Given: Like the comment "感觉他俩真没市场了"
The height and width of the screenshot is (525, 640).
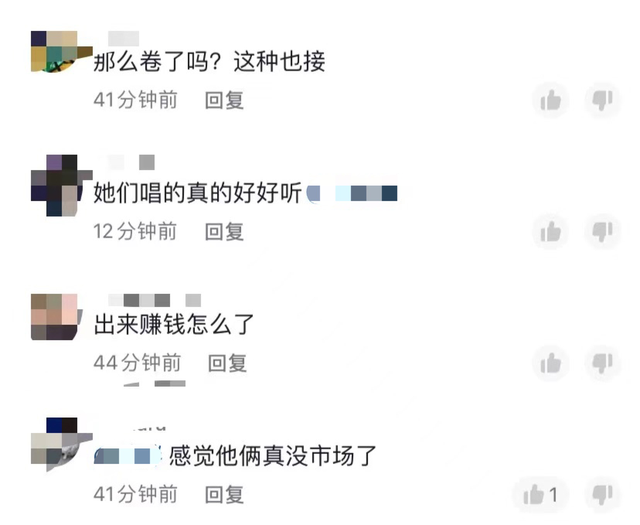Looking at the screenshot, I should click(x=541, y=495).
